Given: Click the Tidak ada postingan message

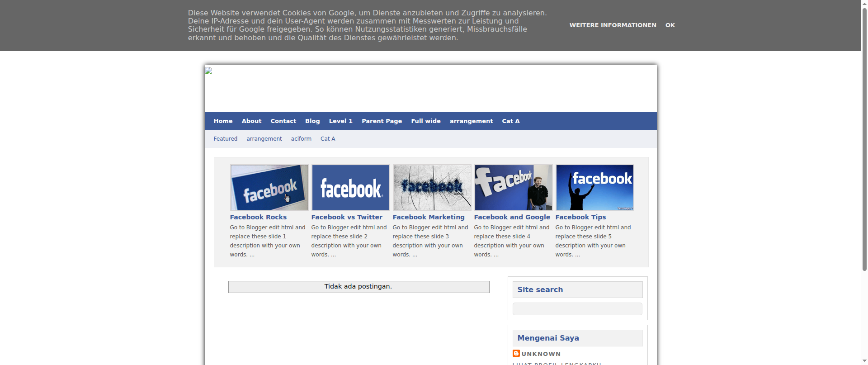Looking at the screenshot, I should point(358,286).
